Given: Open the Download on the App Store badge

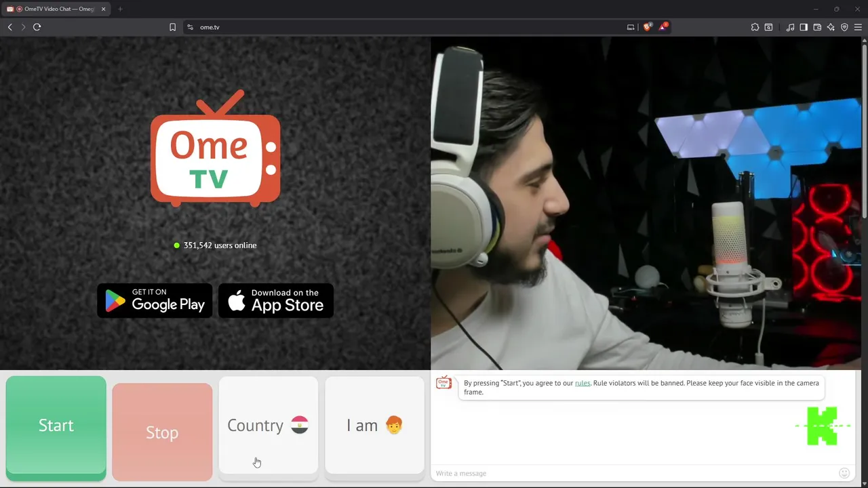Looking at the screenshot, I should tap(276, 301).
